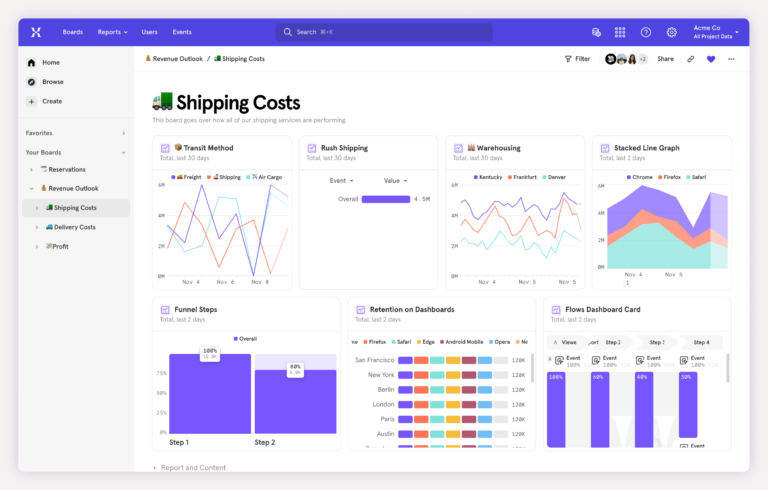Favorite the board with heart icon
768x490 pixels.
coord(711,59)
